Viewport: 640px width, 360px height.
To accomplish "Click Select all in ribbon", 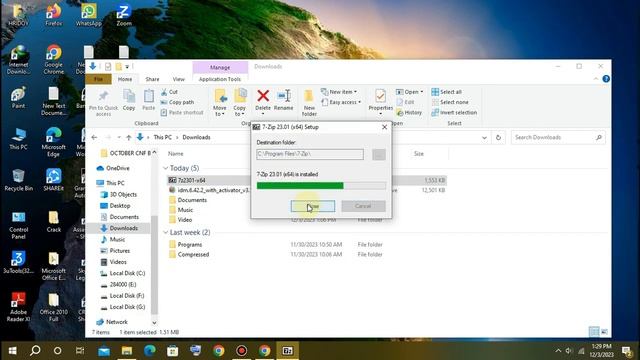I will coord(447,92).
